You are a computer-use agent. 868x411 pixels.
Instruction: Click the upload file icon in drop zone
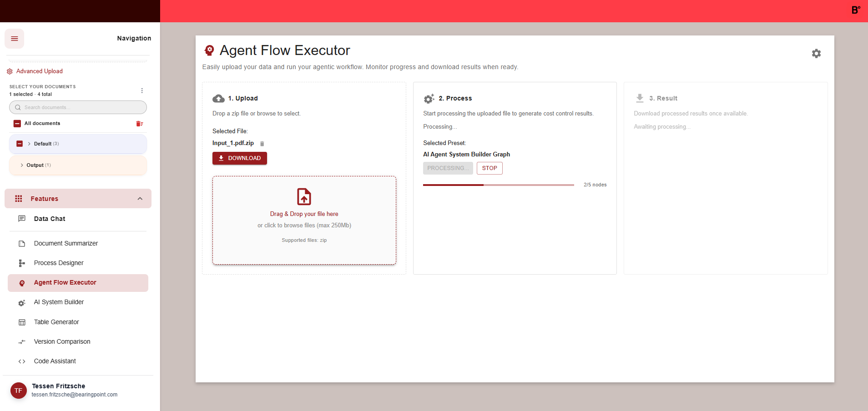click(304, 197)
